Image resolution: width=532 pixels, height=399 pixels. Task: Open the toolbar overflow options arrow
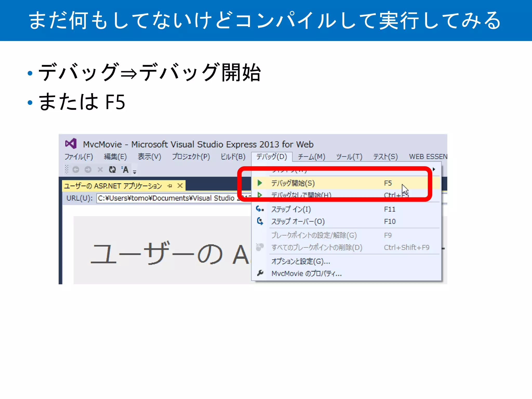(x=135, y=172)
